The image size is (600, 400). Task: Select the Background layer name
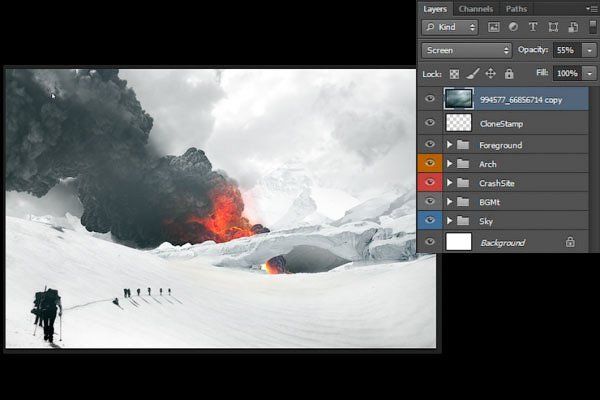(x=503, y=243)
